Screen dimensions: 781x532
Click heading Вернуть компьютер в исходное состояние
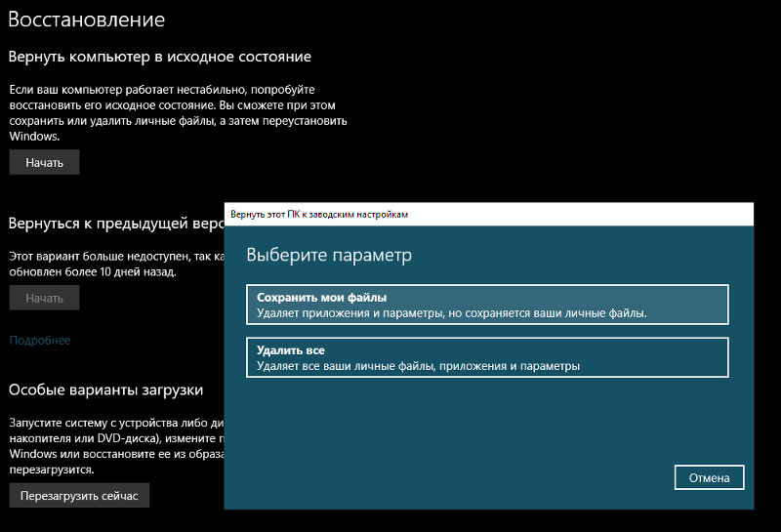(x=160, y=57)
